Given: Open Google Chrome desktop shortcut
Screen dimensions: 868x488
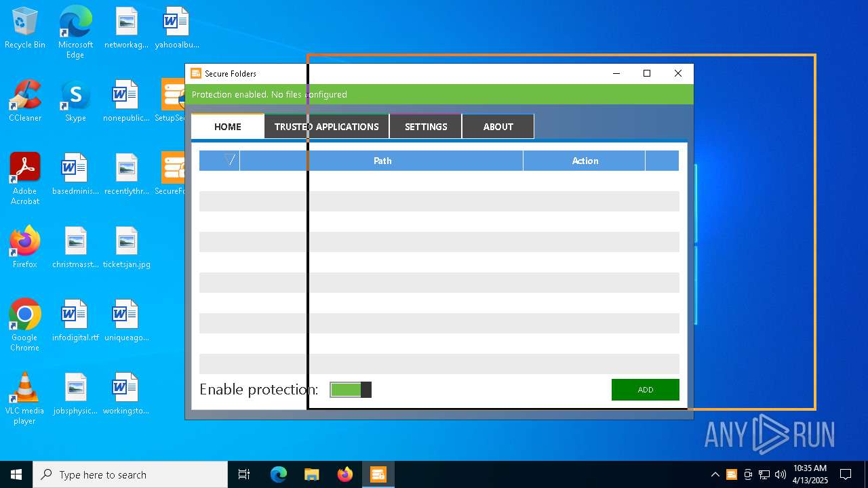Looking at the screenshot, I should pyautogui.click(x=25, y=325).
